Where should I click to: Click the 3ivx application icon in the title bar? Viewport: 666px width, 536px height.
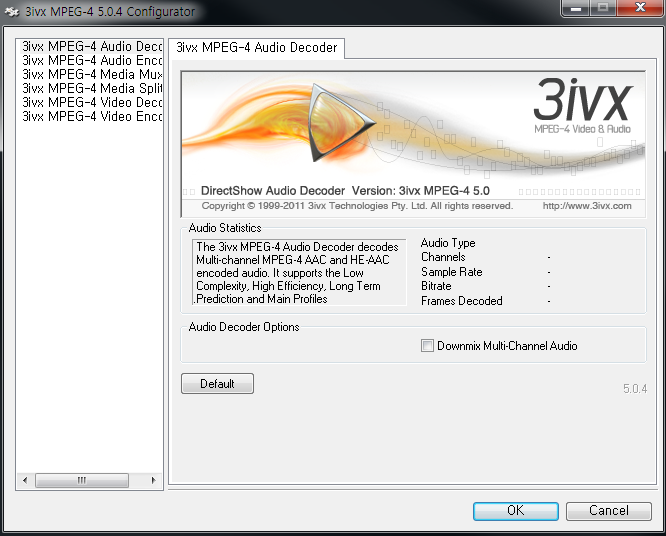[12, 11]
